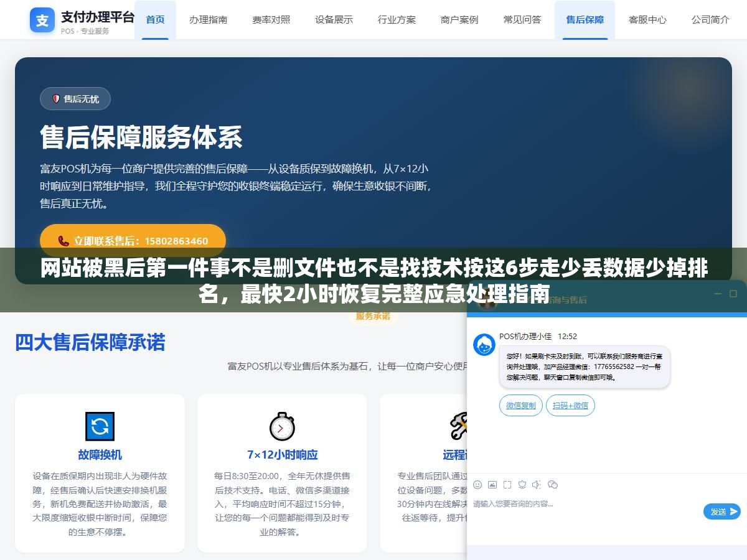The image size is (747, 560).
Task: Open the 客服中心 nav item
Action: [647, 19]
